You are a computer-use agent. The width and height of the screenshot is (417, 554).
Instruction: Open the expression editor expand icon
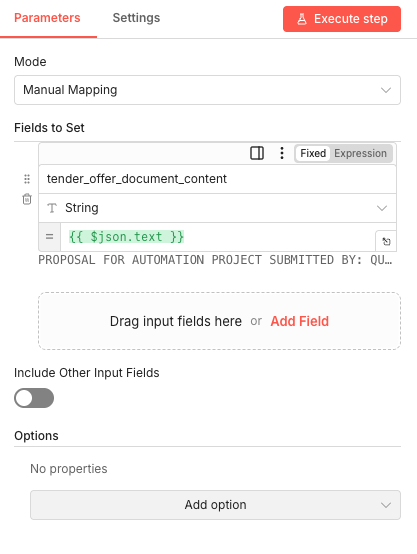[386, 241]
